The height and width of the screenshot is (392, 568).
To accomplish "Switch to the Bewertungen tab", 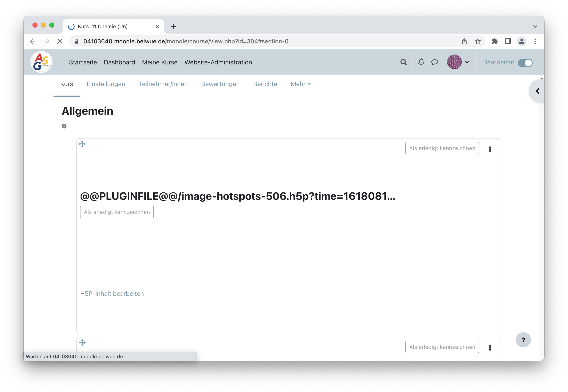I will point(220,84).
